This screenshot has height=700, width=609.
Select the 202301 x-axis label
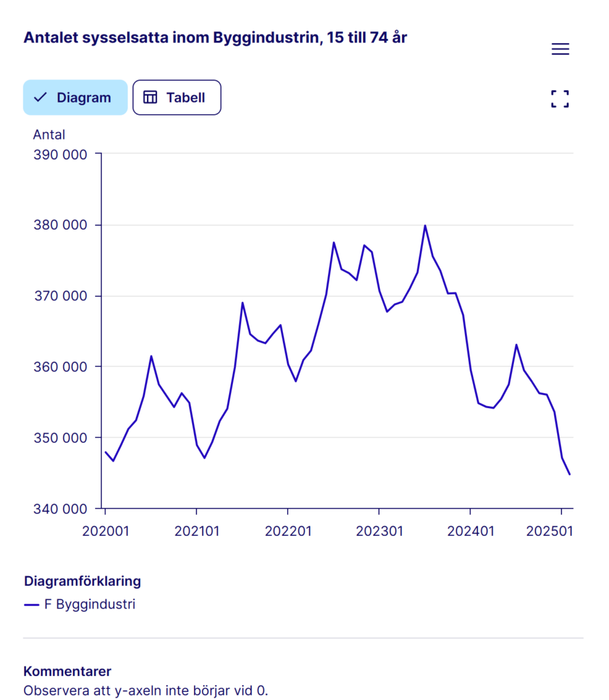[379, 530]
